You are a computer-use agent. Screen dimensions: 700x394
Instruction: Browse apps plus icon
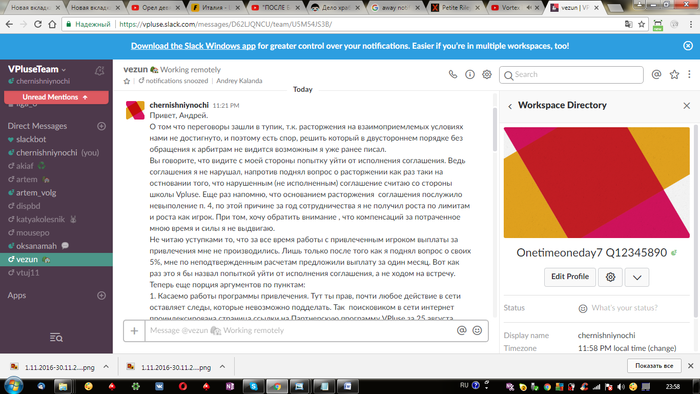click(101, 295)
